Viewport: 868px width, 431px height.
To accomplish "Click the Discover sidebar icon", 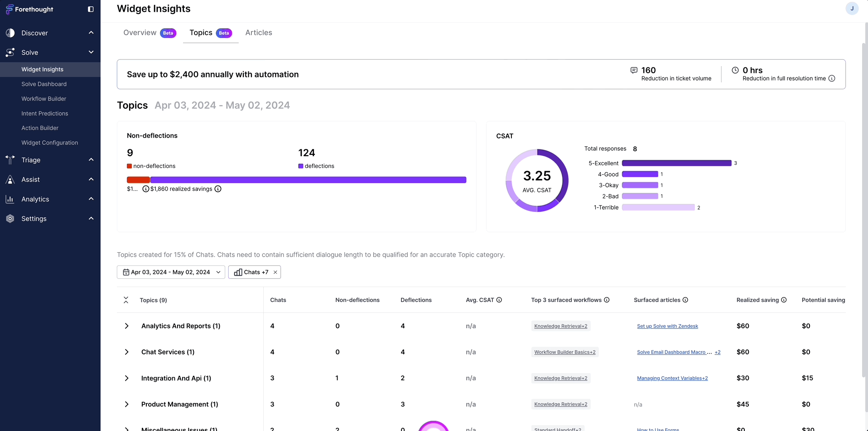I will (x=10, y=33).
